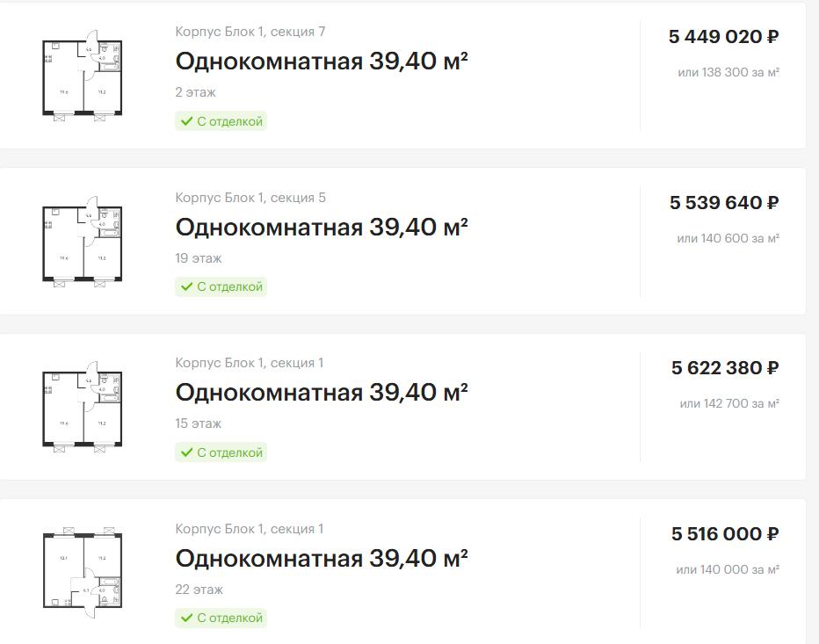This screenshot has width=819, height=644.
Task: Click С отделкой badge on 22 этаж listing
Action: point(221,618)
